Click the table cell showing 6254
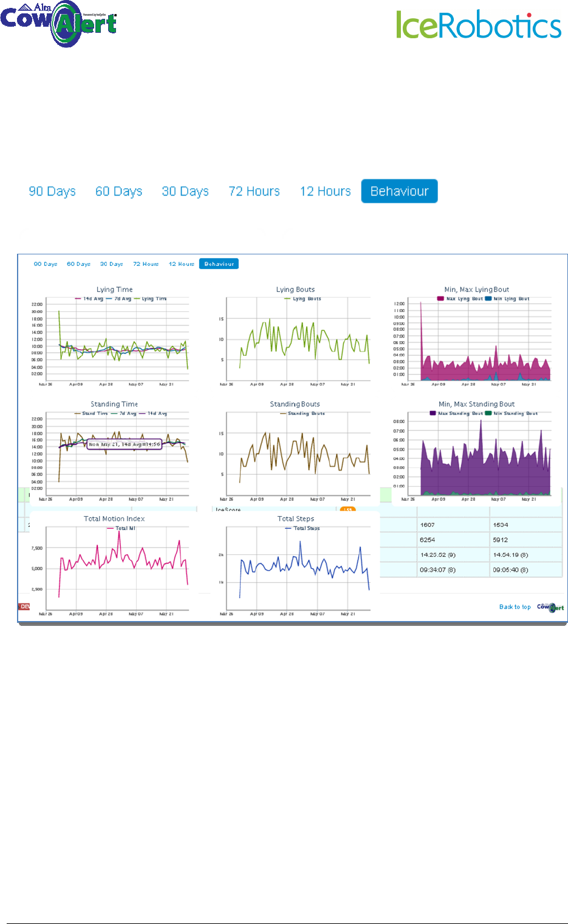The image size is (568, 924). click(x=453, y=540)
